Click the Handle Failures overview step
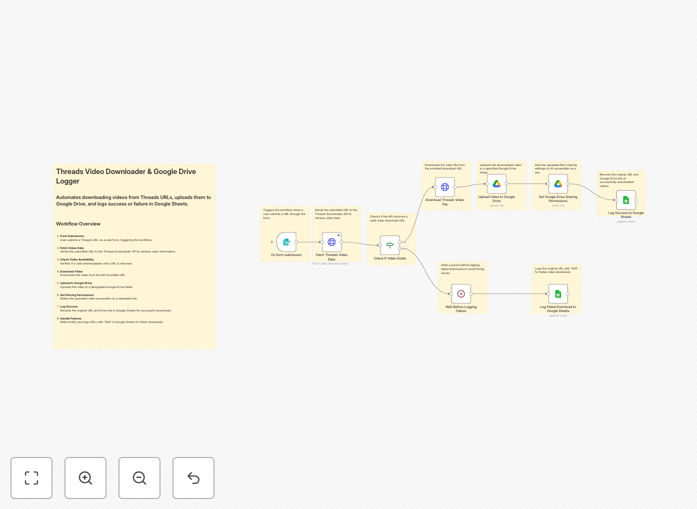Image resolution: width=697 pixels, height=509 pixels. tap(111, 320)
